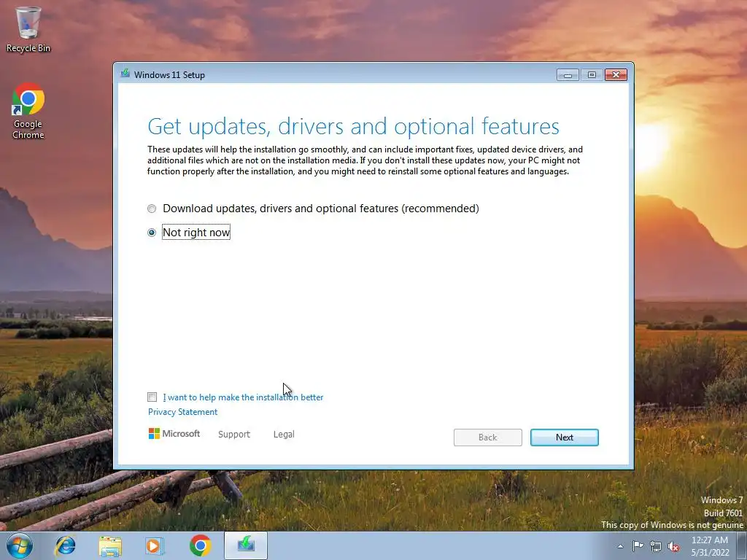
Task: Click the Windows 11 Setup title bar icon
Action: click(125, 74)
